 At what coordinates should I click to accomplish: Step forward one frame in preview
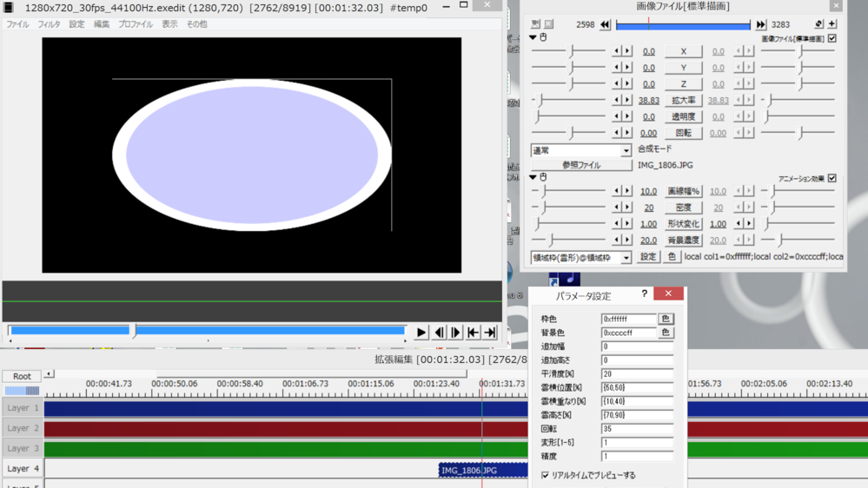(x=456, y=333)
